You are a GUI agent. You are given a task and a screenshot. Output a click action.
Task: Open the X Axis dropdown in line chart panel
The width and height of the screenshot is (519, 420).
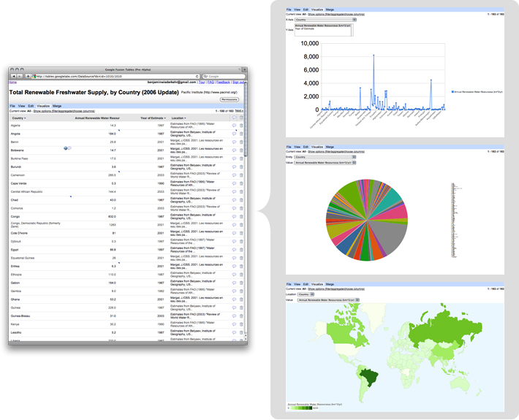(325, 20)
